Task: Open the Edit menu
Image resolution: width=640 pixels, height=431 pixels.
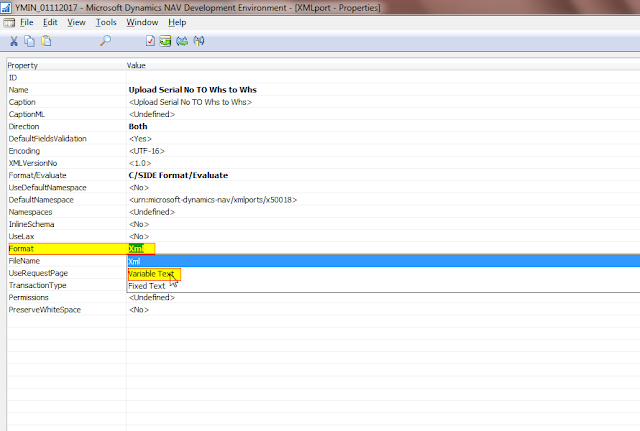Action: [50, 22]
